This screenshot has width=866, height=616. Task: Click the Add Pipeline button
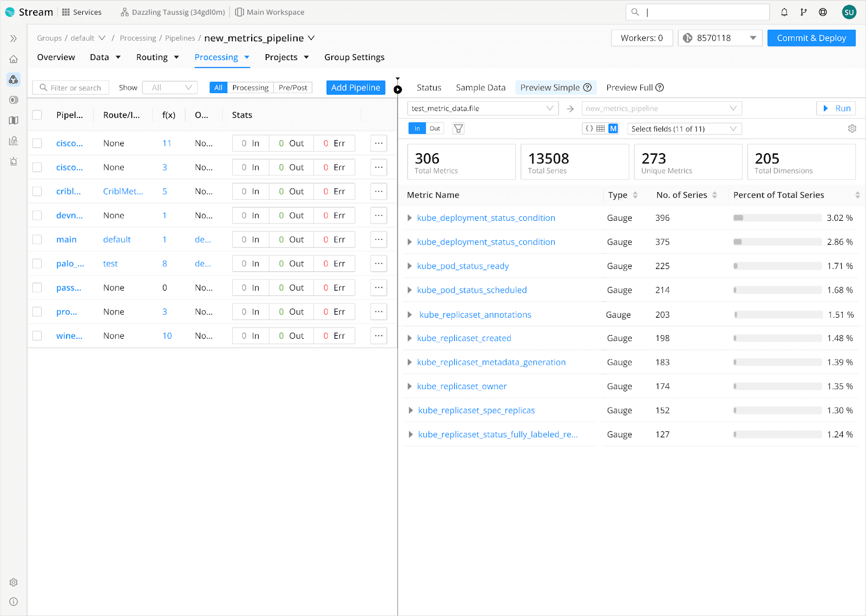(356, 88)
